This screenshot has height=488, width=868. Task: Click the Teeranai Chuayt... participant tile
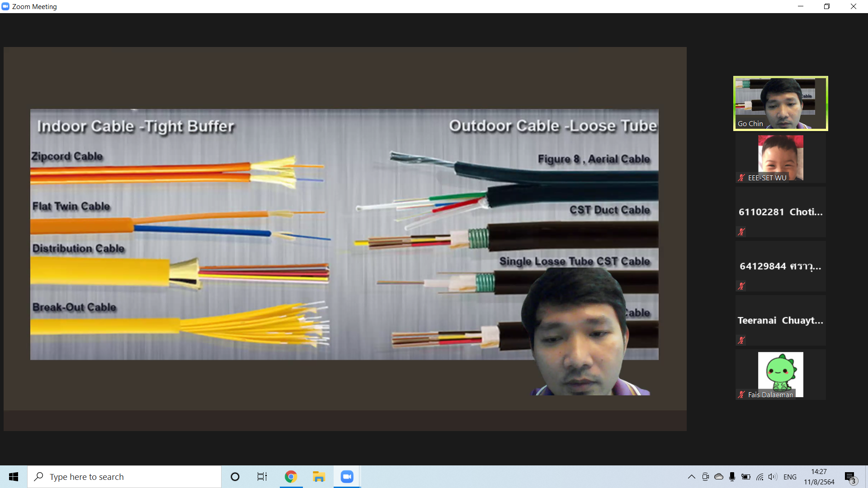click(x=780, y=320)
